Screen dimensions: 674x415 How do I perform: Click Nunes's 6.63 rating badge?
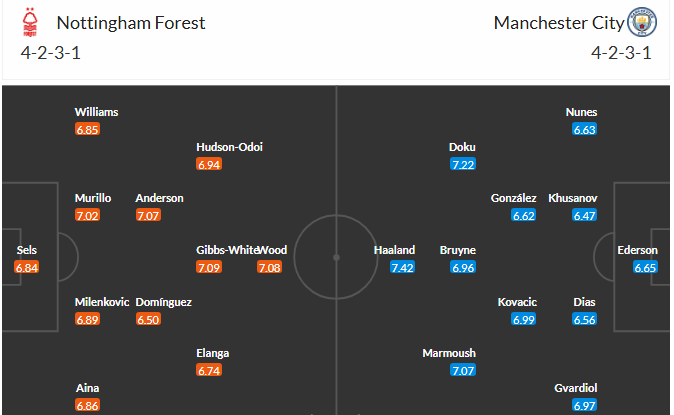[x=585, y=129]
